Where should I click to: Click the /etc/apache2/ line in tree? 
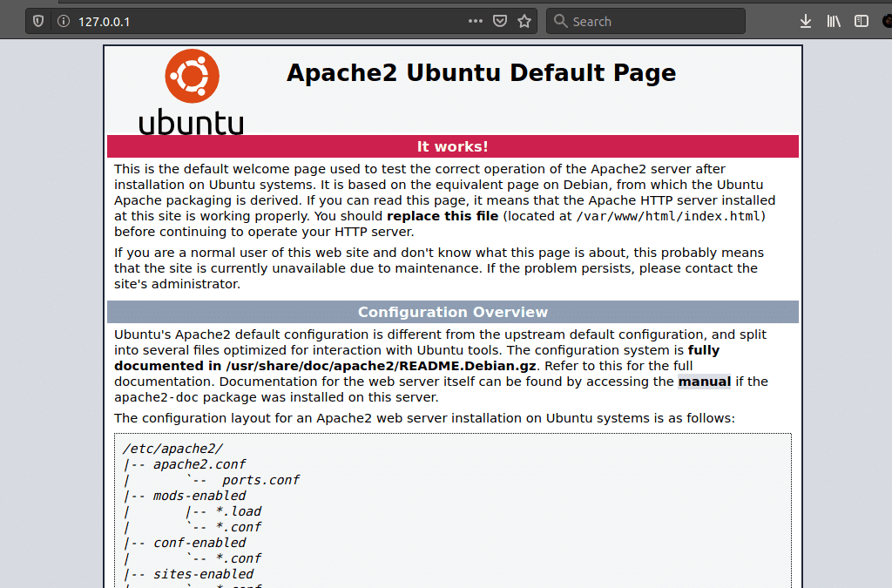click(x=173, y=449)
